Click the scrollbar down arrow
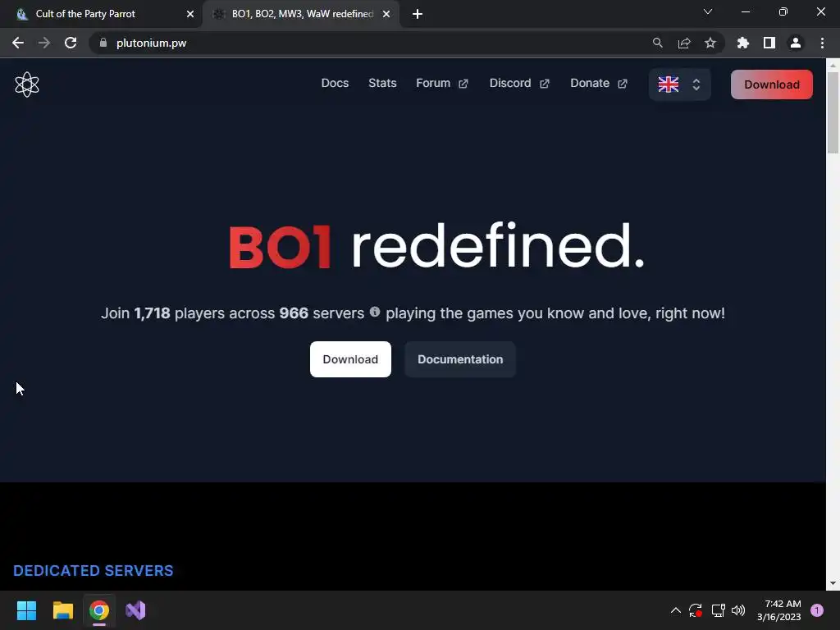840x630 pixels. coord(833,583)
